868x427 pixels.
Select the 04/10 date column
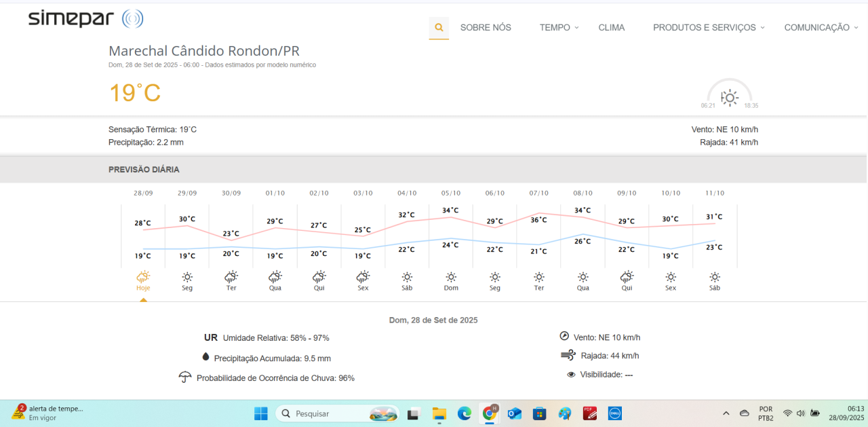407,193
